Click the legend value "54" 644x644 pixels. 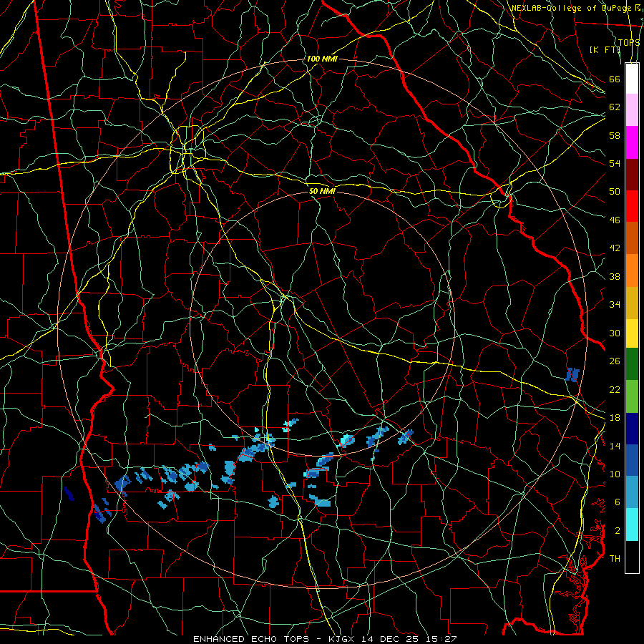[x=615, y=163]
